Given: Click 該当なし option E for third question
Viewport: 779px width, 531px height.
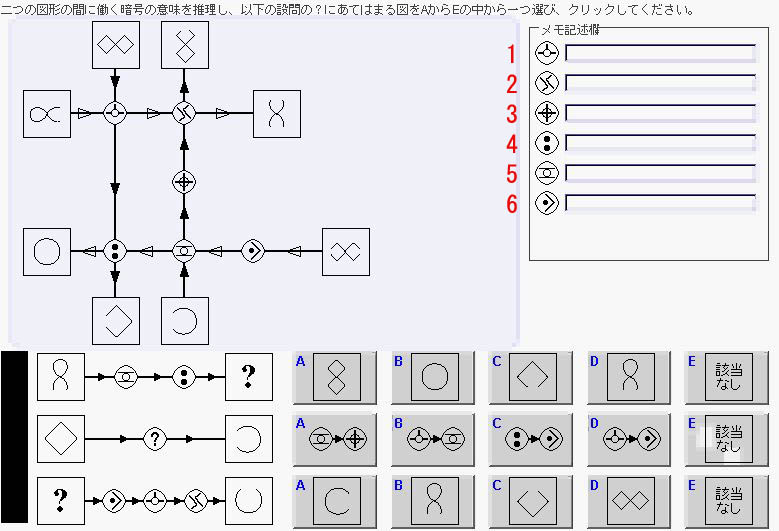Looking at the screenshot, I should pyautogui.click(x=728, y=501).
